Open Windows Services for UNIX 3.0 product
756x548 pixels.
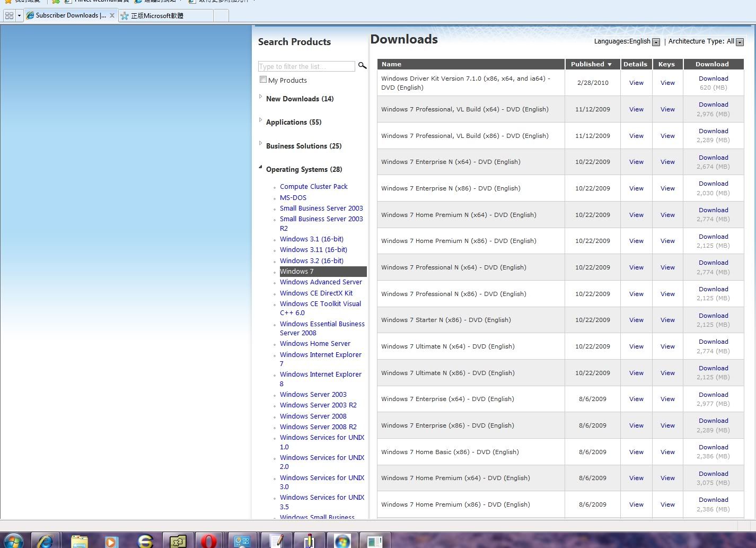click(322, 482)
